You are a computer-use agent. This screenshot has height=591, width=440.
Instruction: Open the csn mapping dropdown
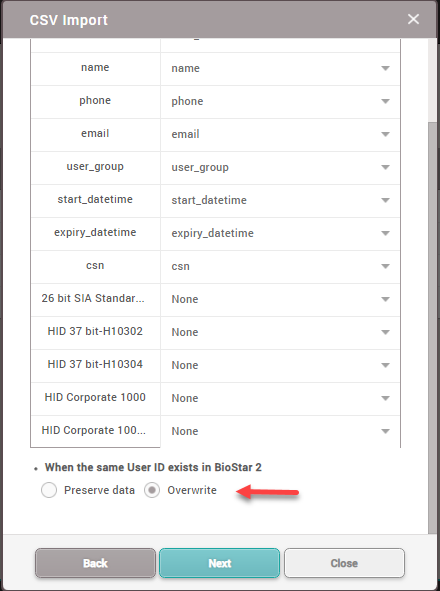coord(280,266)
